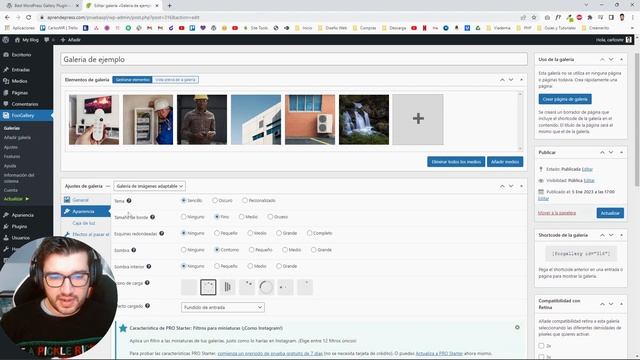The width and height of the screenshot is (640, 360).
Task: Choose the vertical bars loading icon
Action: [x=227, y=287]
